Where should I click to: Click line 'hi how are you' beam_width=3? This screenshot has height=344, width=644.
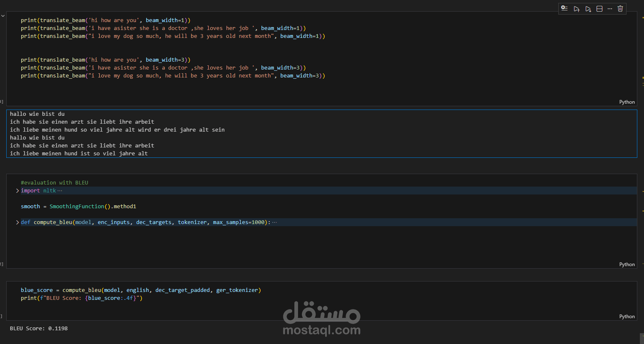[x=106, y=60]
